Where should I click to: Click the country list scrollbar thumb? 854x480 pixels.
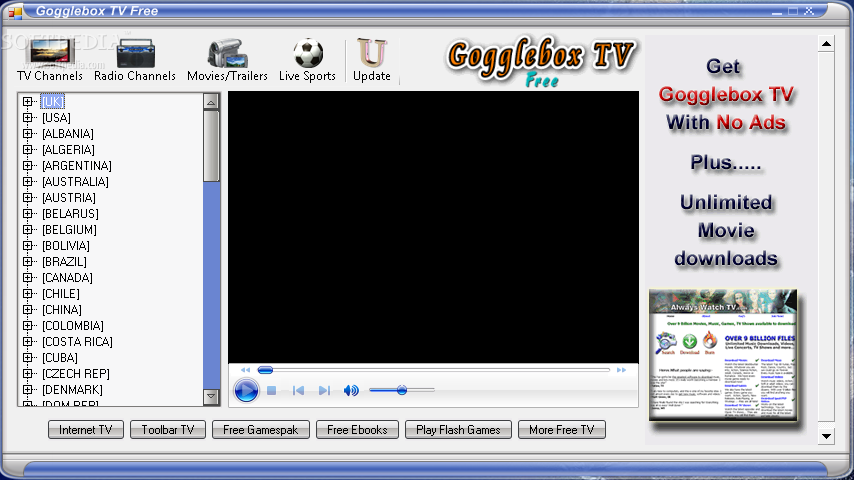tap(211, 146)
